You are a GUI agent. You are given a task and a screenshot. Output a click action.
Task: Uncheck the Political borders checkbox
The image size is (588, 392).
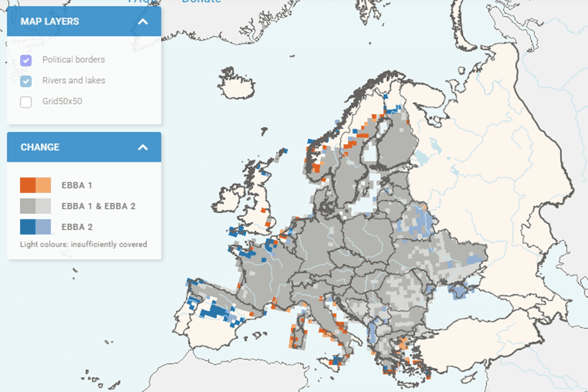26,60
